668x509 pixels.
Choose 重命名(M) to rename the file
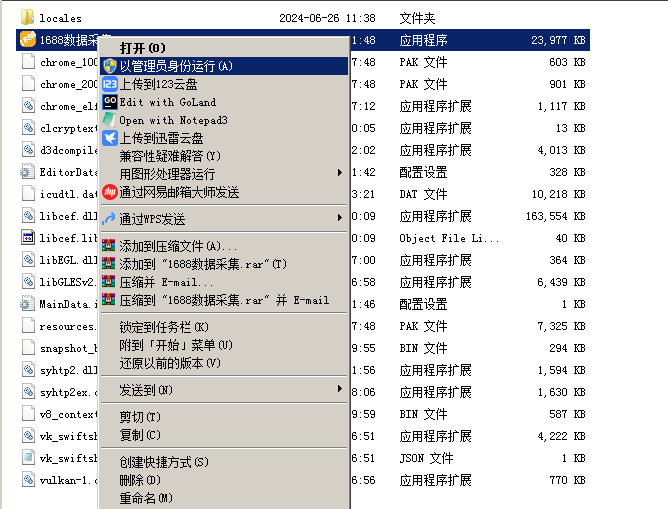[146, 498]
